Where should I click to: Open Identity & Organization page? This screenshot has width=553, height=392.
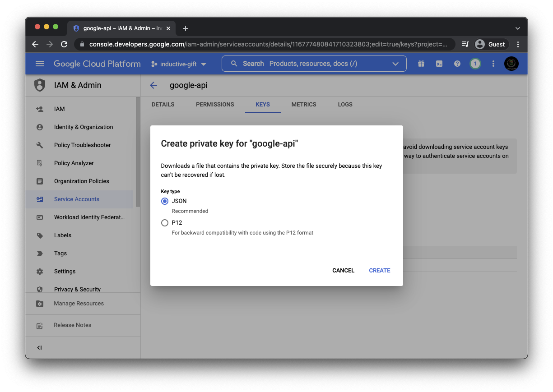[84, 127]
